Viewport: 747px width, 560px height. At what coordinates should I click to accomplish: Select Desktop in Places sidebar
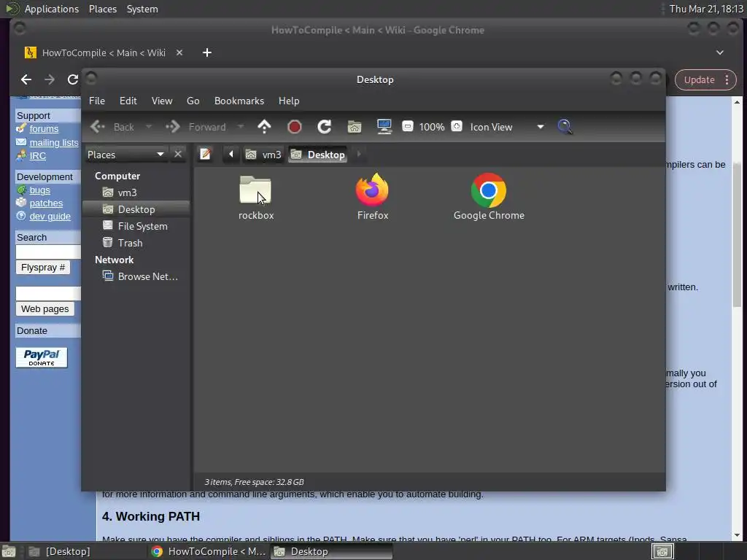tap(136, 209)
